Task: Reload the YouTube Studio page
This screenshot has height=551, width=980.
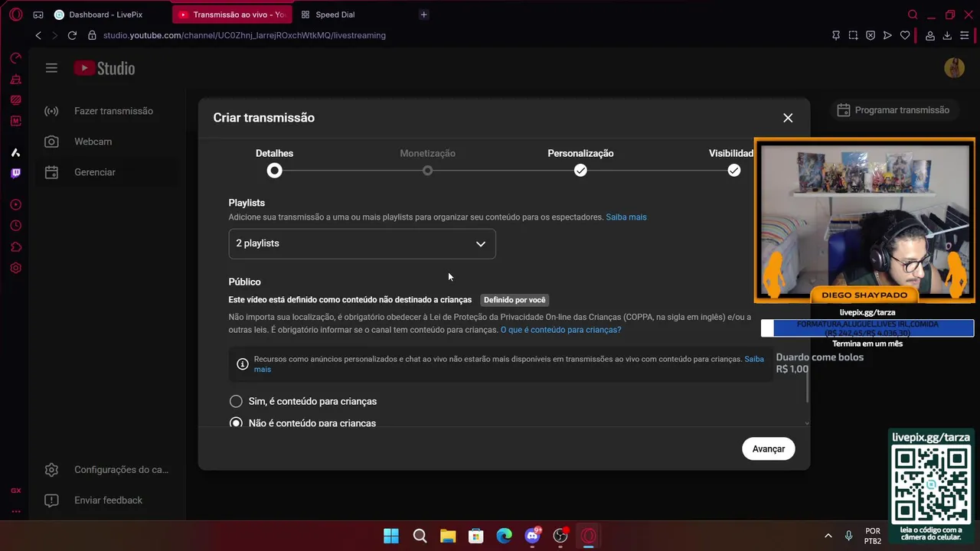Action: [72, 35]
